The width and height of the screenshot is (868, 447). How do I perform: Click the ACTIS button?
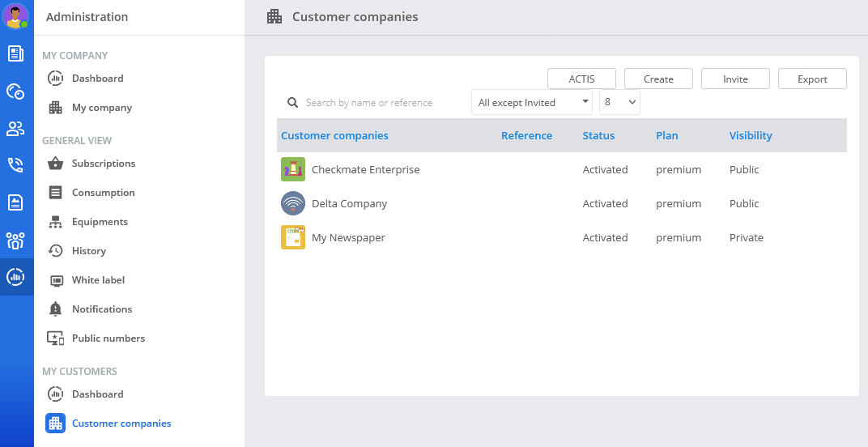(x=581, y=79)
